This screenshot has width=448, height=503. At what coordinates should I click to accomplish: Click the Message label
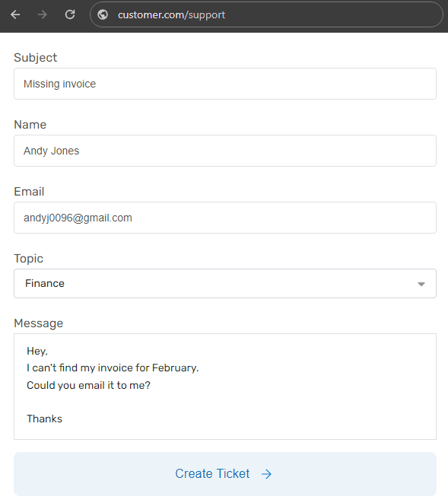[39, 323]
